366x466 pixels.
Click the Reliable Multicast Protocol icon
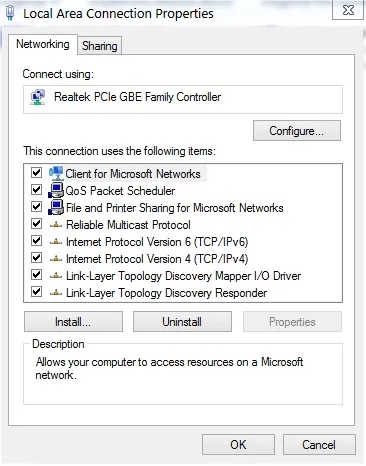56,225
